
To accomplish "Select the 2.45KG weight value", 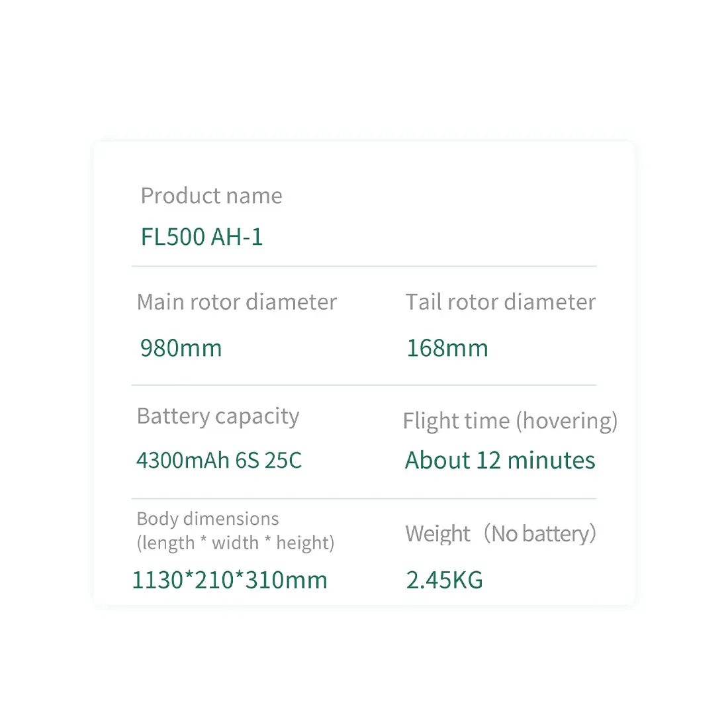I will pyautogui.click(x=444, y=580).
